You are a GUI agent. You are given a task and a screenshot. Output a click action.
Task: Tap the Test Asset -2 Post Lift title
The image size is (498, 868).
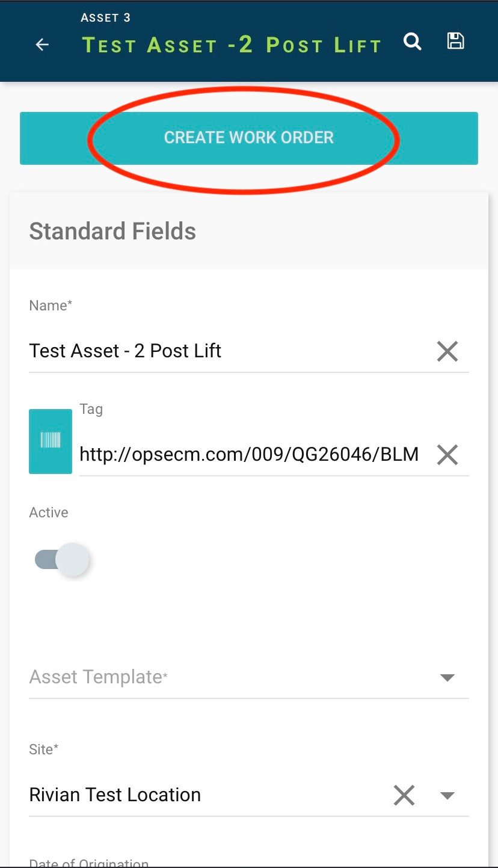coord(232,45)
